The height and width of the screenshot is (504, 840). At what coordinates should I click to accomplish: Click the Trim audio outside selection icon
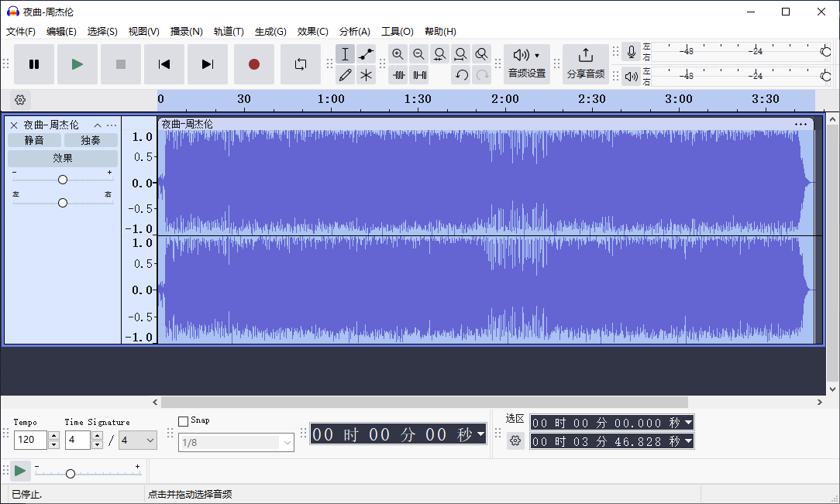399,75
